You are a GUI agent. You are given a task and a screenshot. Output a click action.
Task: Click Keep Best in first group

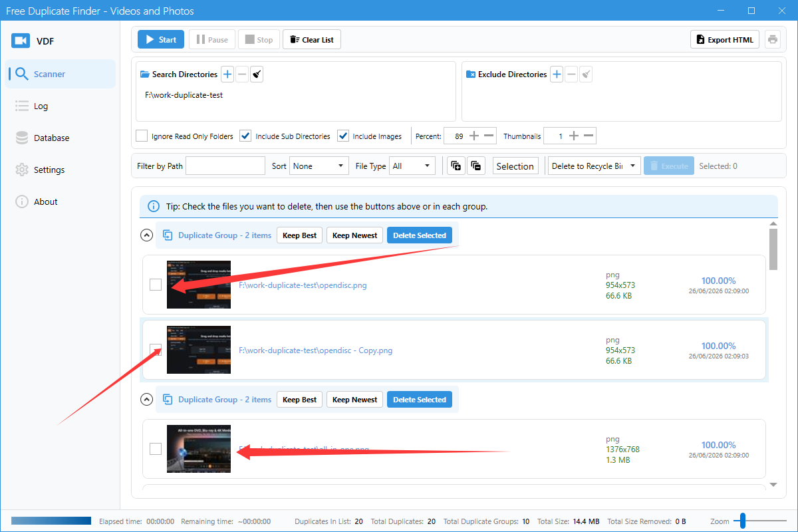pyautogui.click(x=300, y=235)
